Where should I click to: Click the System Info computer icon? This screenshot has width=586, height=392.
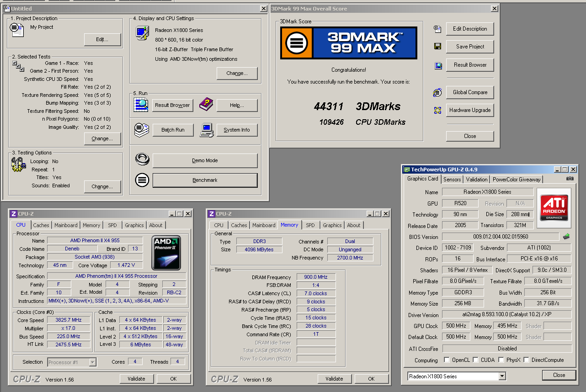pyautogui.click(x=207, y=130)
